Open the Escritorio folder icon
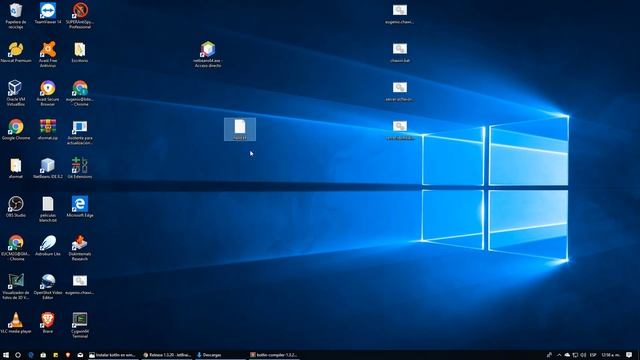The image size is (640, 360). click(x=80, y=52)
